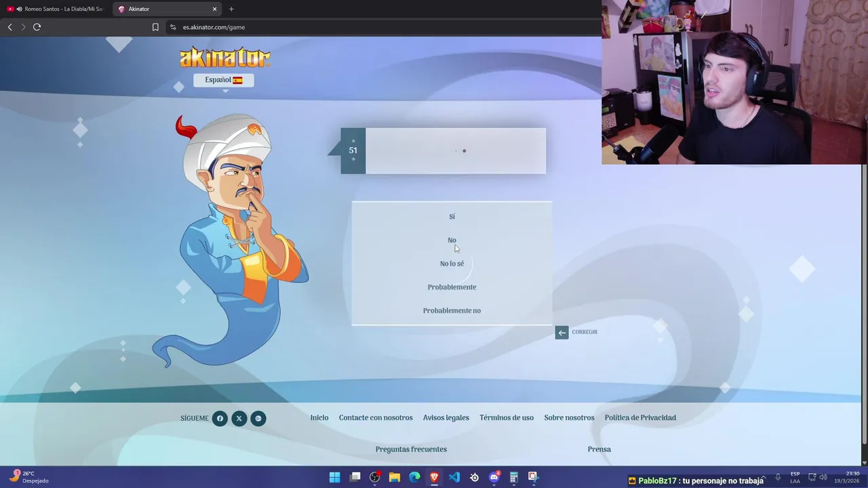Answer Sí to the question
This screenshot has width=868, height=488.
click(452, 217)
